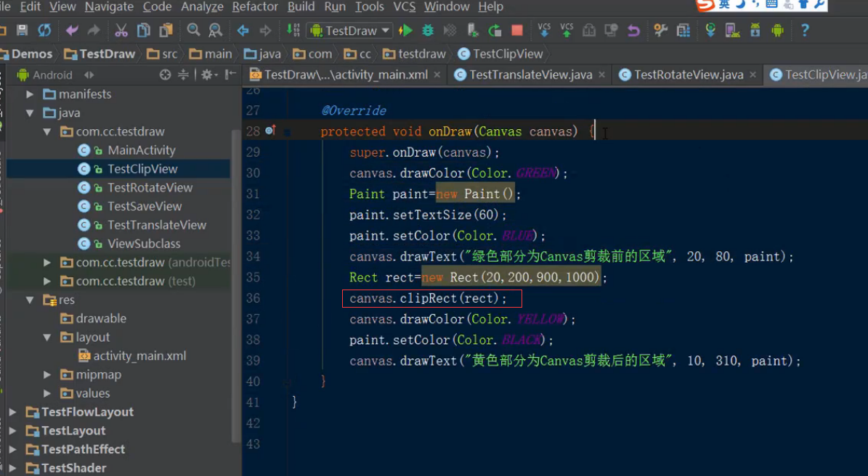This screenshot has height=476, width=868.
Task: Hide the Project panel with hide icon
Action: (x=231, y=75)
